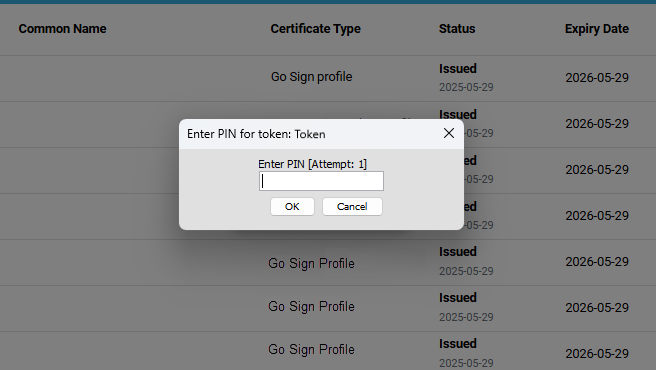Click Issued status in the top row

point(458,69)
